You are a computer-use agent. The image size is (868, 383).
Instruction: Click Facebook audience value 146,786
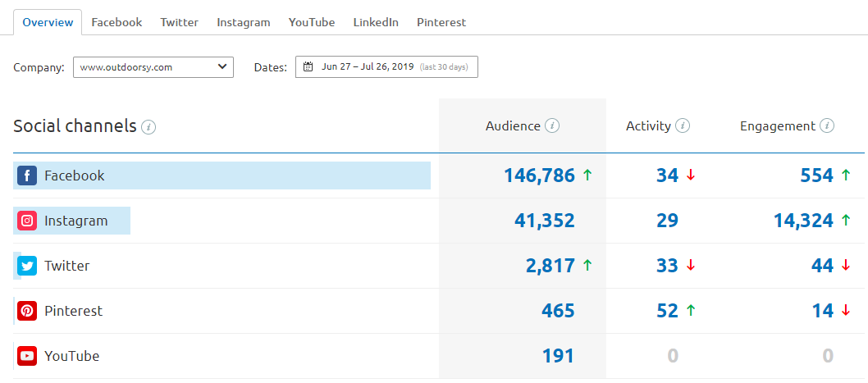540,176
